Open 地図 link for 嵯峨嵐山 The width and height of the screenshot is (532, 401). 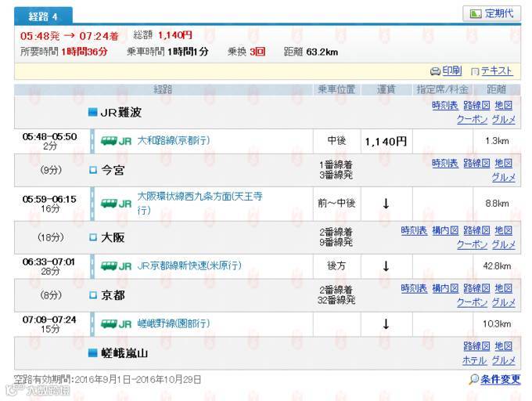pyautogui.click(x=504, y=346)
